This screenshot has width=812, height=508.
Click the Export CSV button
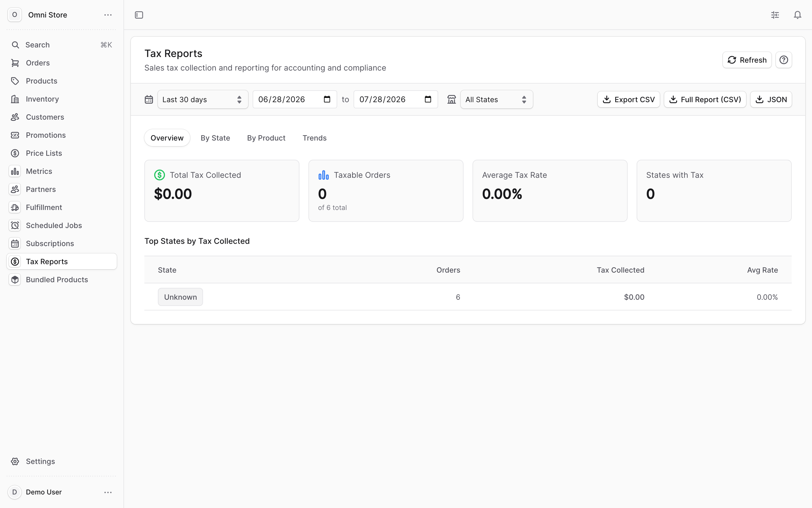pos(628,99)
